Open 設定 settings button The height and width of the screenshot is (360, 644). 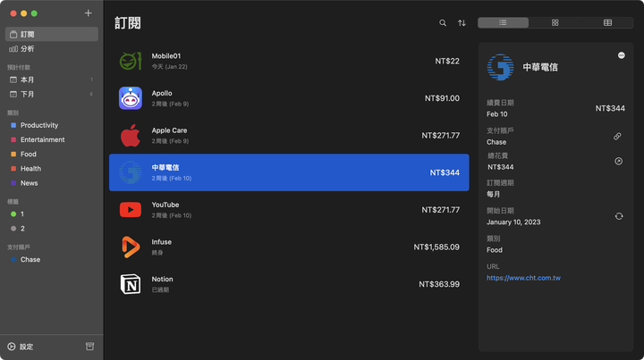(x=21, y=347)
